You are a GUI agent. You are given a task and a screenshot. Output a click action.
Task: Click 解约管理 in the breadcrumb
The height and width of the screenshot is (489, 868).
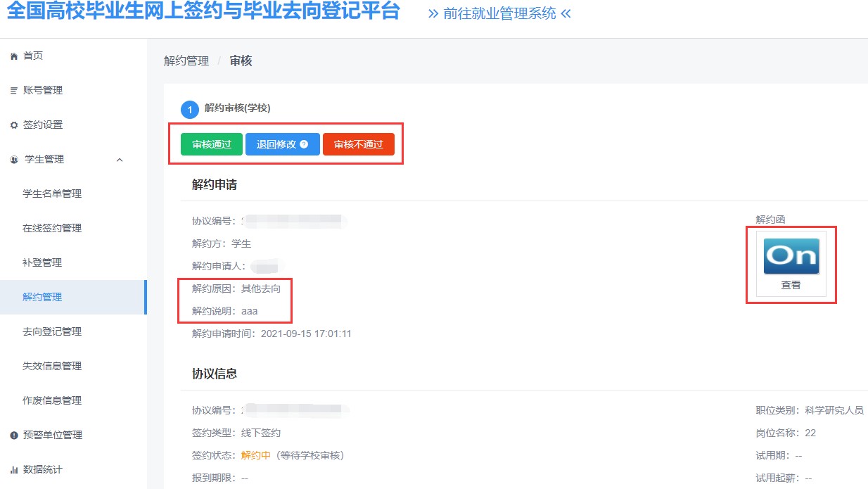186,61
